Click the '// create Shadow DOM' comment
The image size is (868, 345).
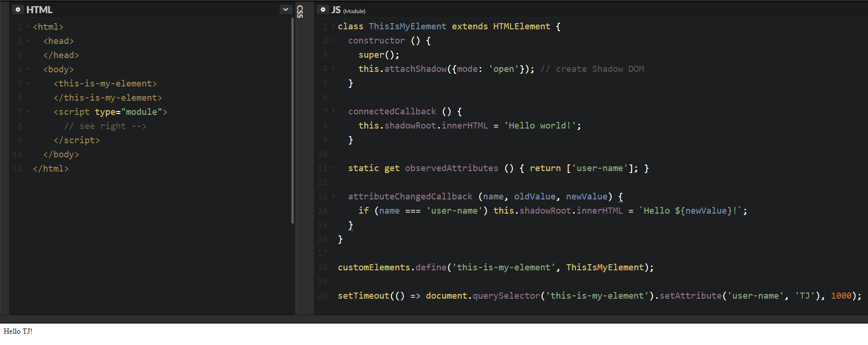[x=592, y=69]
